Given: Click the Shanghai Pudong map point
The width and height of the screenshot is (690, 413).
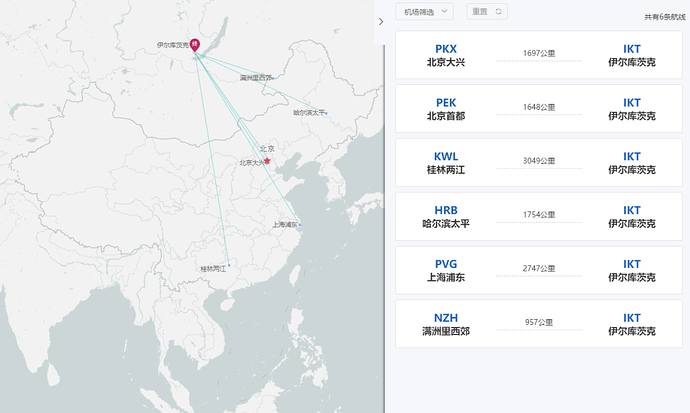Looking at the screenshot, I should [299, 225].
